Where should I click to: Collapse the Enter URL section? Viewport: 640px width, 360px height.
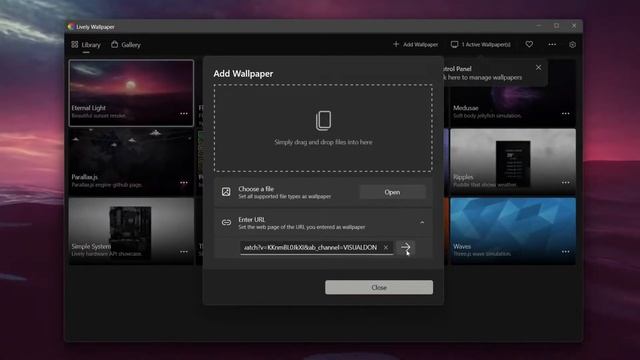(422, 222)
